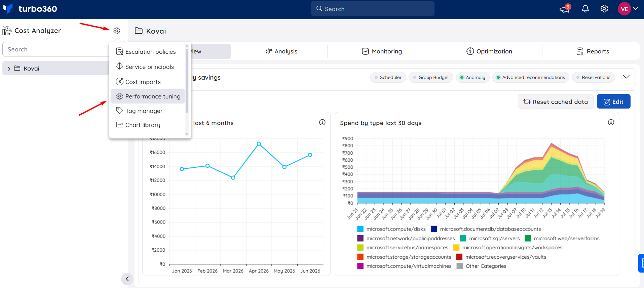Open the announcements megaphone icon
Screen dimensions: 644x288
click(565, 8)
